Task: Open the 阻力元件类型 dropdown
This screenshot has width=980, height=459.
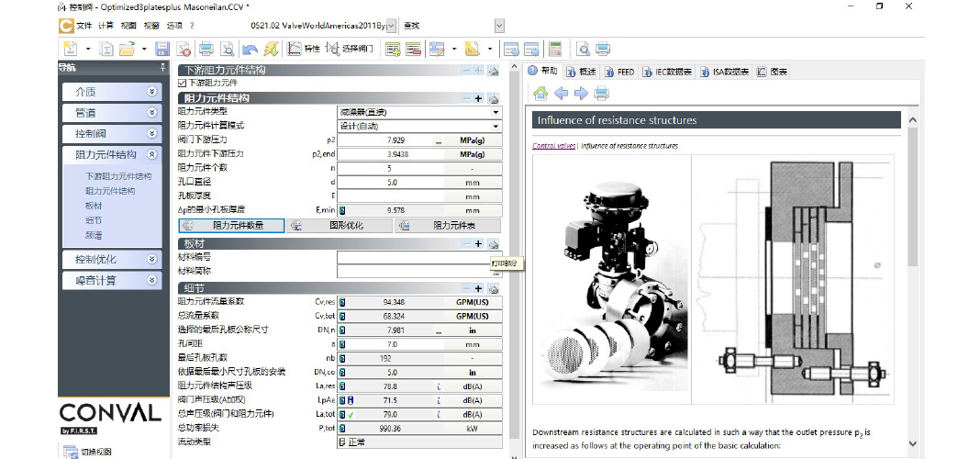Action: point(419,113)
